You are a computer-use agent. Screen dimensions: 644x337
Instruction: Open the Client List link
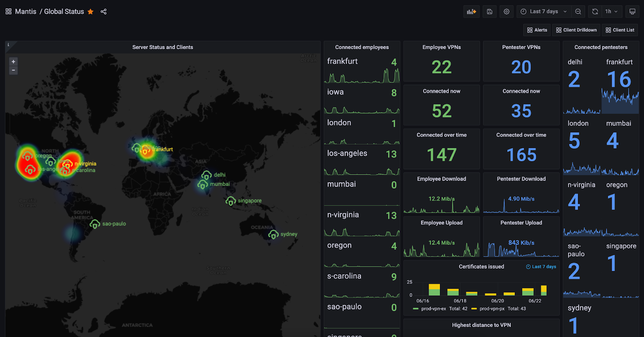click(x=620, y=30)
